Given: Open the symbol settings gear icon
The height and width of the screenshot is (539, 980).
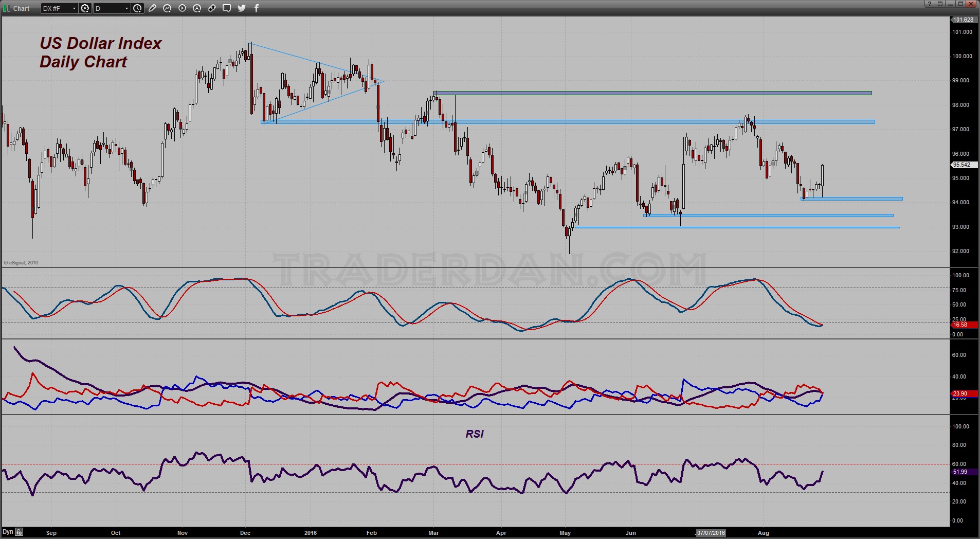Looking at the screenshot, I should click(x=85, y=8).
